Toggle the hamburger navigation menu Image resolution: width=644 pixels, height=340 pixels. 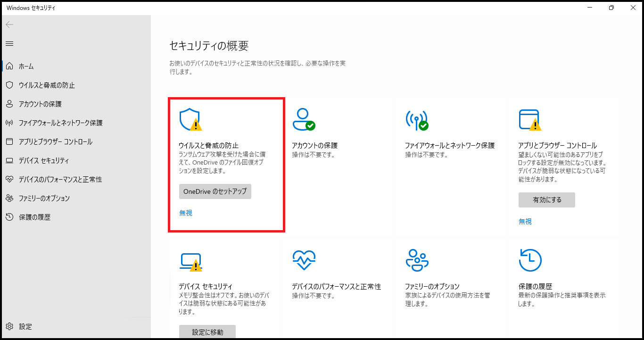[9, 43]
